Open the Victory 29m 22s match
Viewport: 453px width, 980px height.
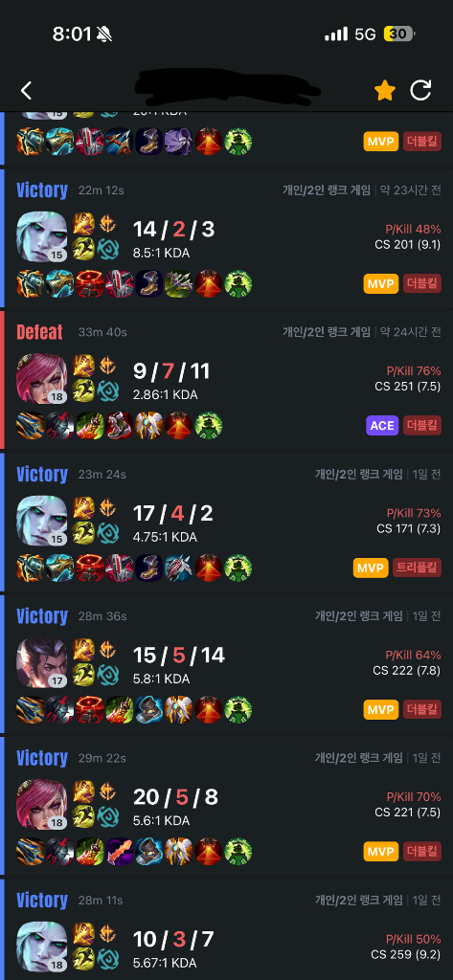(x=226, y=806)
